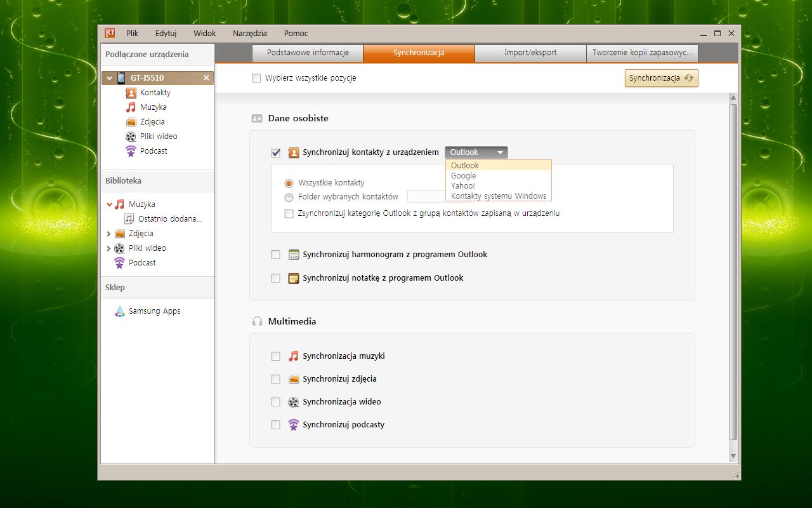Click the Ostatnio dodana playlist icon

(129, 219)
